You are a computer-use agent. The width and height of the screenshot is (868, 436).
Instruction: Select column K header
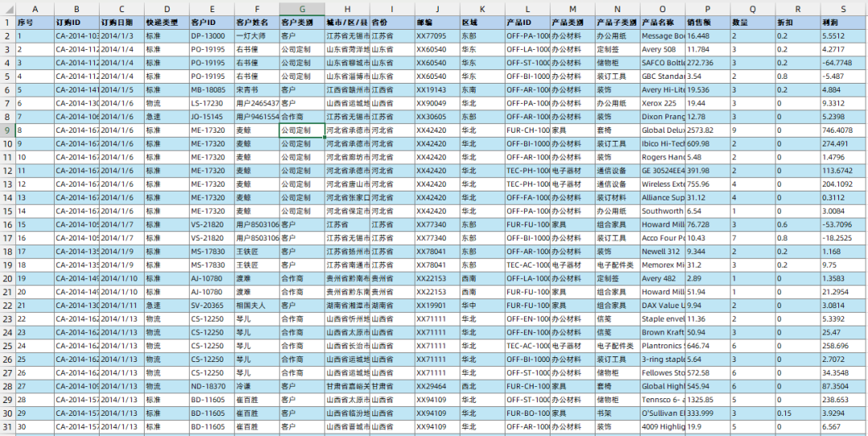point(482,9)
